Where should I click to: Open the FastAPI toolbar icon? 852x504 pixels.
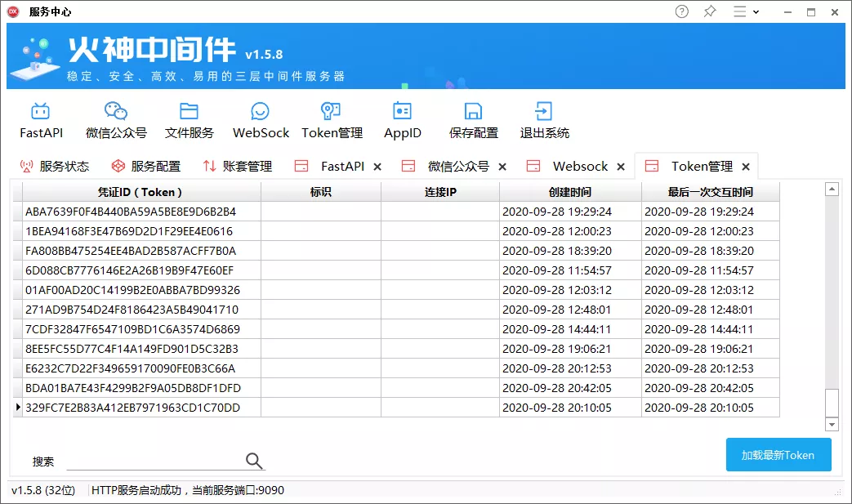(x=41, y=120)
